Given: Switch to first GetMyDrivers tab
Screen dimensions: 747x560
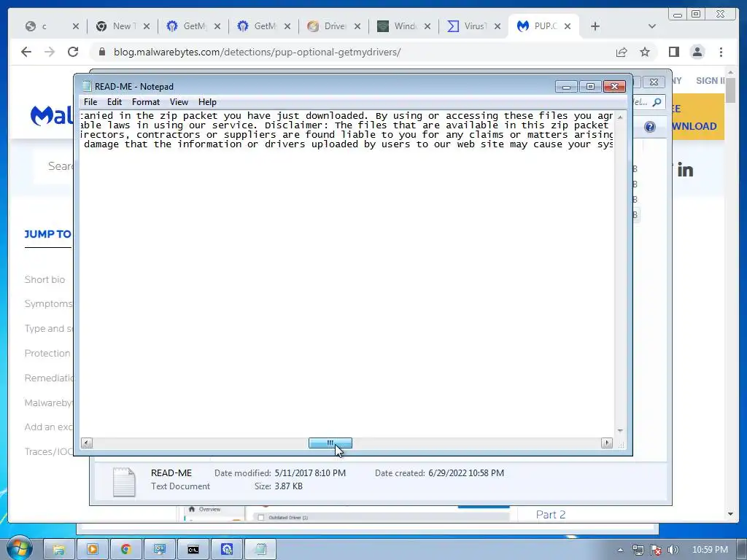Looking at the screenshot, I should [x=187, y=26].
